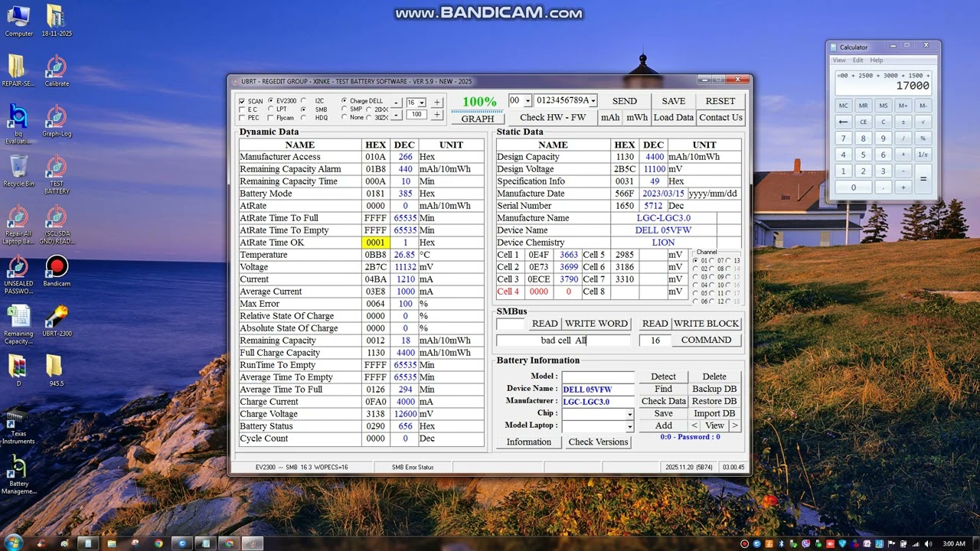Image resolution: width=980 pixels, height=551 pixels.
Task: Click the Check Versions button
Action: pos(598,442)
